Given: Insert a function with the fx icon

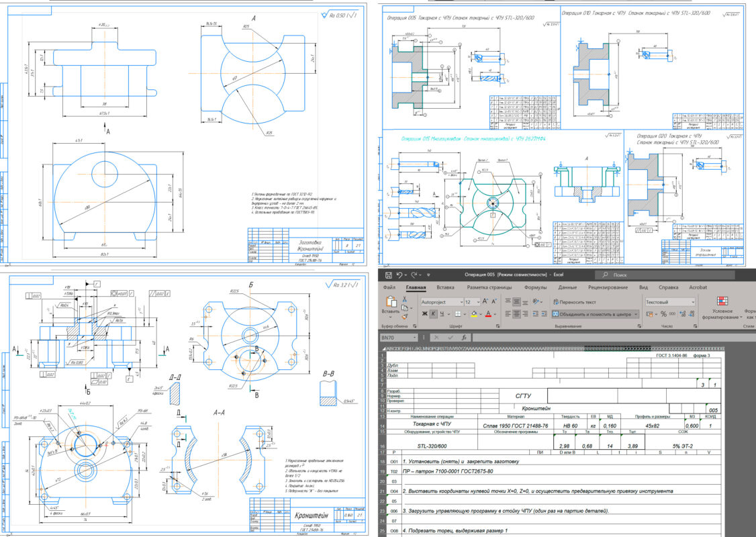Looking at the screenshot, I should click(x=464, y=338).
